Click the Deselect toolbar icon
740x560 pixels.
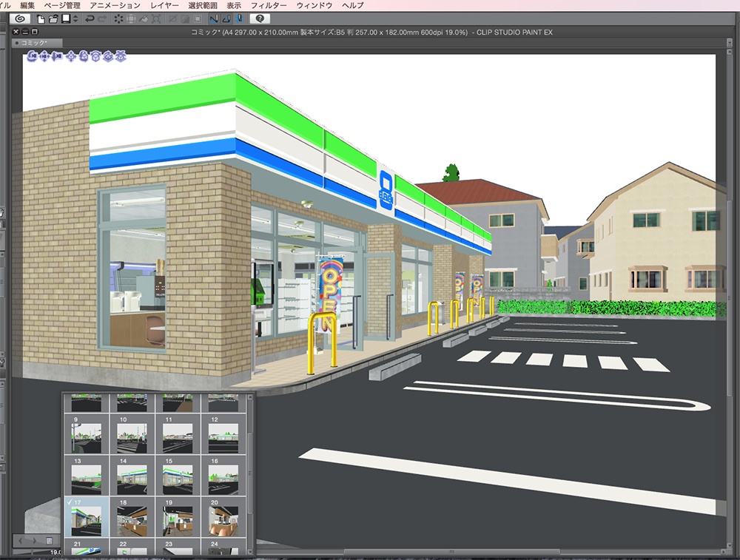(x=172, y=19)
